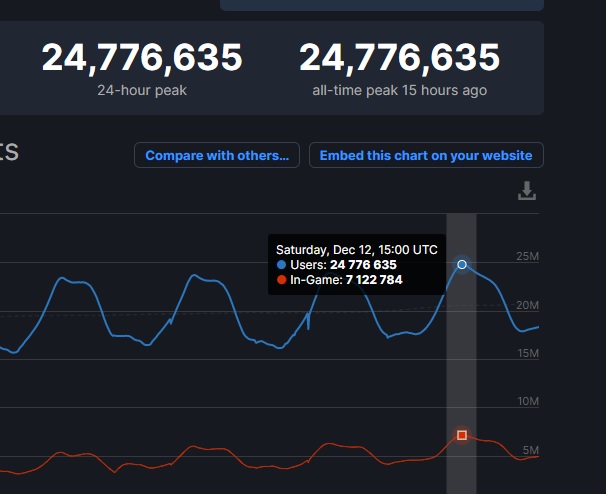This screenshot has width=606, height=494.
Task: Click In-Game value 7 122 784 in tooltip
Action: coord(374,280)
